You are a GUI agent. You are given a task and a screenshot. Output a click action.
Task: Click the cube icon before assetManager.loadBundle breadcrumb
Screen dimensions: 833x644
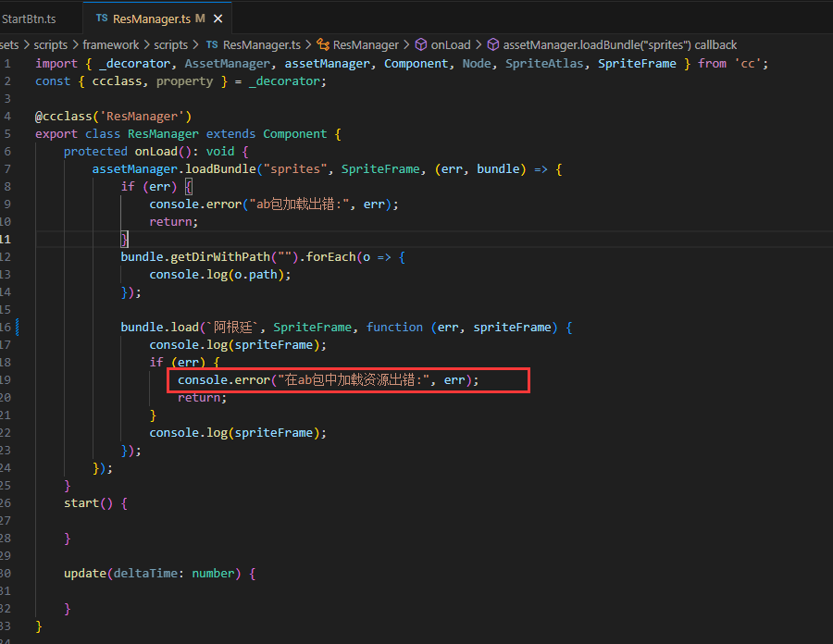(x=493, y=44)
